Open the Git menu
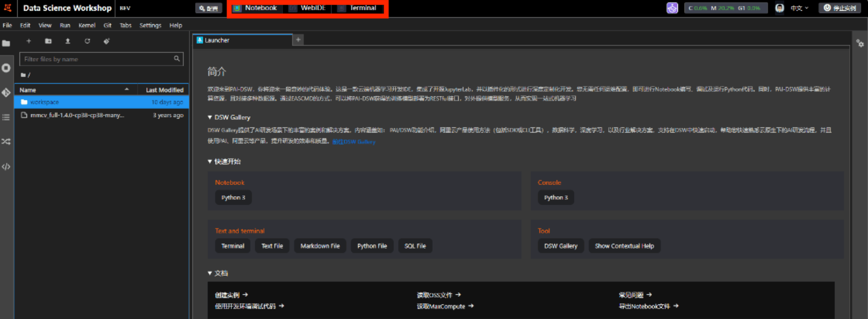 107,25
